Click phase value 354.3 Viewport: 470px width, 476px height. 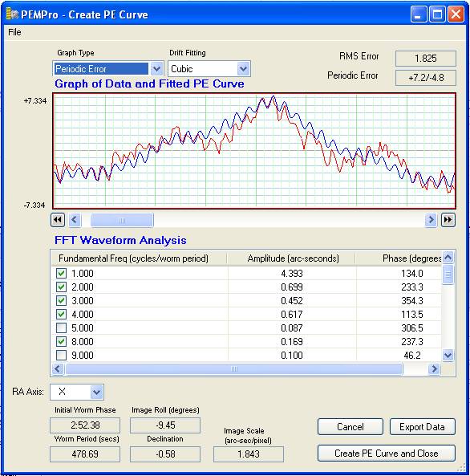coord(412,301)
